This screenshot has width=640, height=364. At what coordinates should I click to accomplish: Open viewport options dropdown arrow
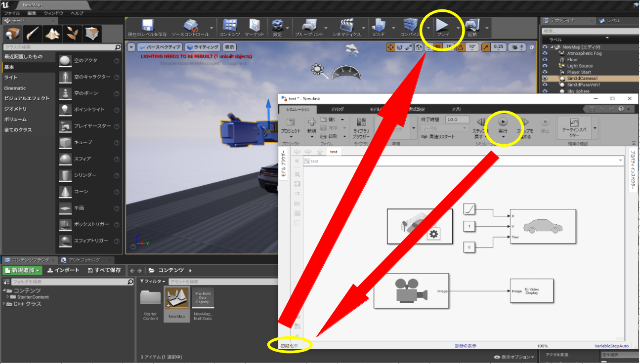tap(131, 47)
